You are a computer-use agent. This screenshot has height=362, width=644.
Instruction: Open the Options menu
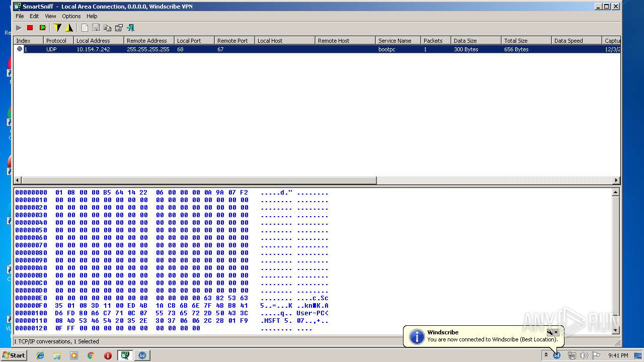click(x=71, y=16)
